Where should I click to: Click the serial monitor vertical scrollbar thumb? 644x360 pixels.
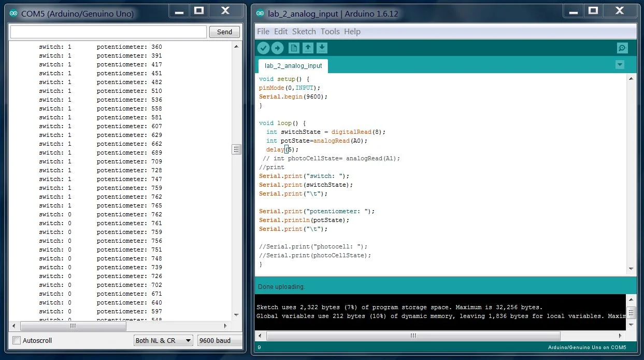[x=237, y=149]
